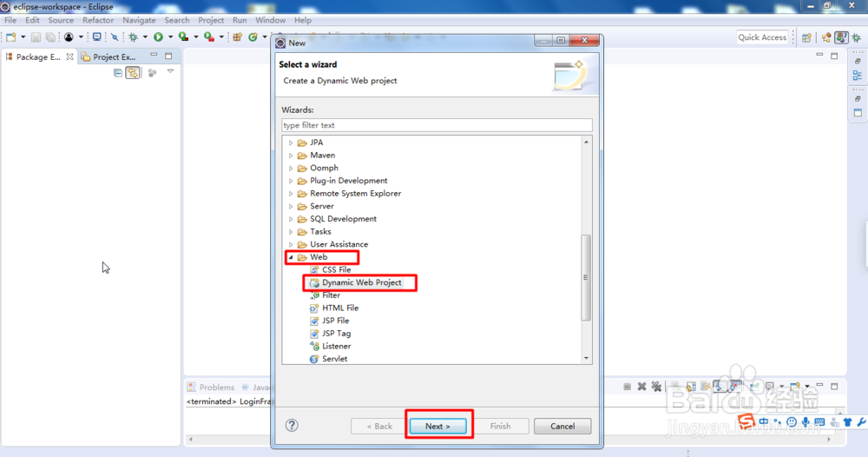868x457 pixels.
Task: Open the File menu
Action: 10,20
